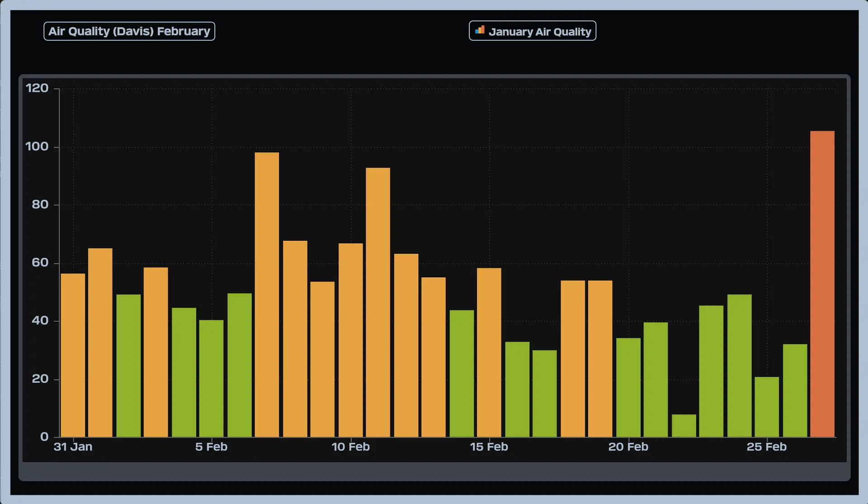Click the 15 Feb axis label

point(489,447)
